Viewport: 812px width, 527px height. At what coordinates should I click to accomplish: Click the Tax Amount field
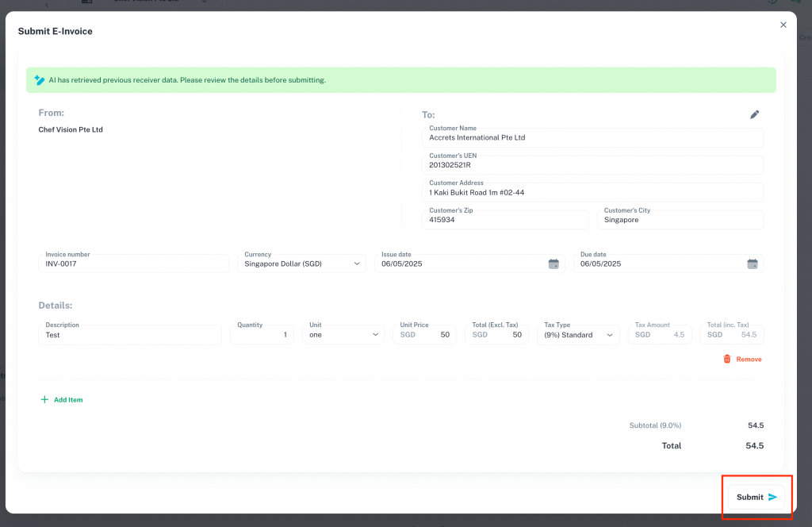[x=660, y=335]
